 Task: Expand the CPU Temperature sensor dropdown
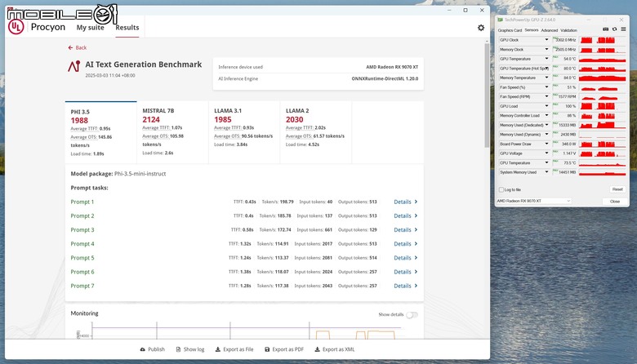click(x=547, y=162)
